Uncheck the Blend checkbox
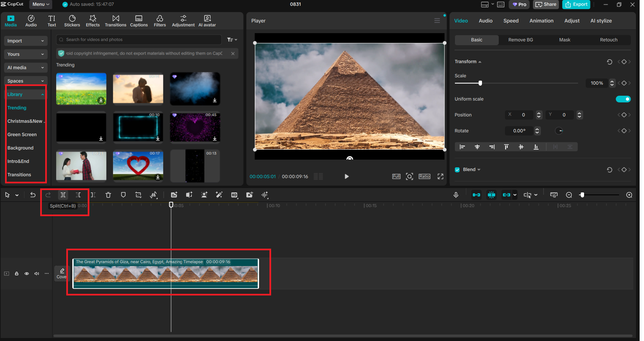 pyautogui.click(x=457, y=170)
